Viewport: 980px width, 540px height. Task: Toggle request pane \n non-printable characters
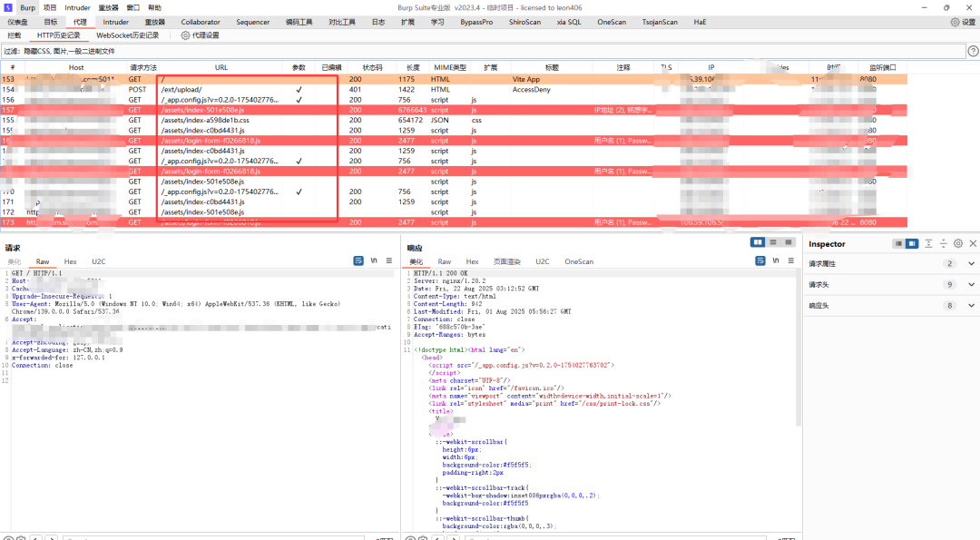click(374, 260)
